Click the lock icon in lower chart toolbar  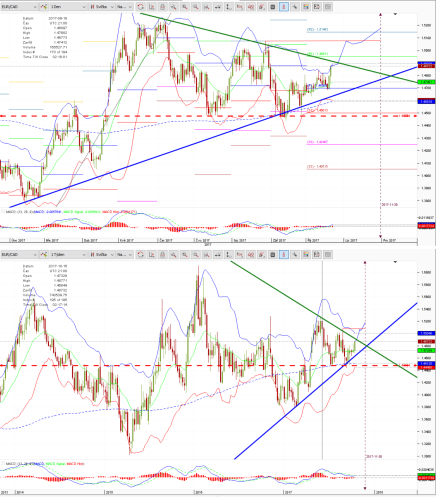[x=163, y=255]
